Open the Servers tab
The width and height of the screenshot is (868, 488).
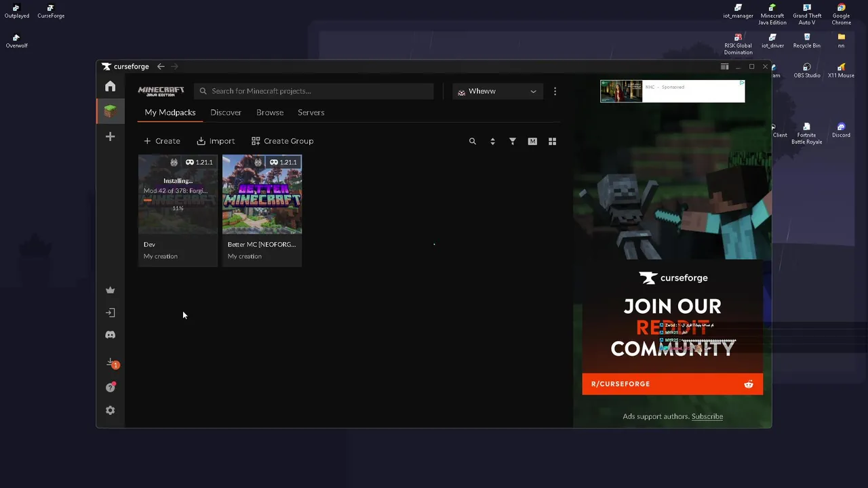pyautogui.click(x=311, y=113)
